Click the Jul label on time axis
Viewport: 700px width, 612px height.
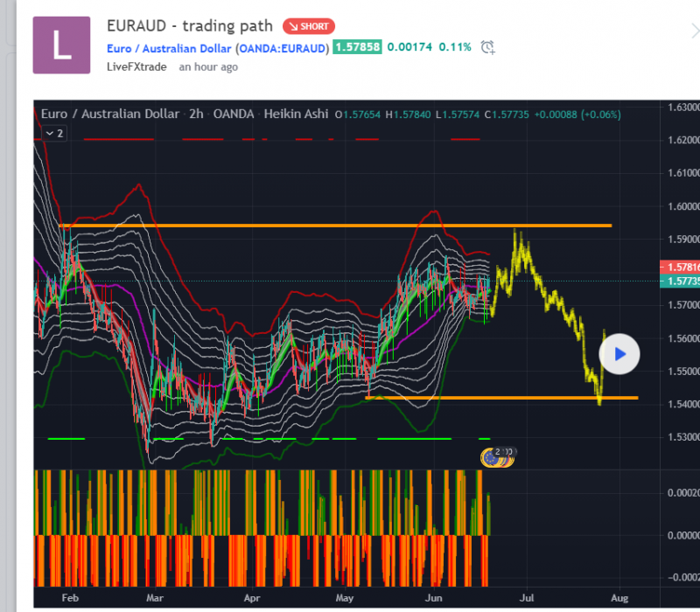pos(527,598)
